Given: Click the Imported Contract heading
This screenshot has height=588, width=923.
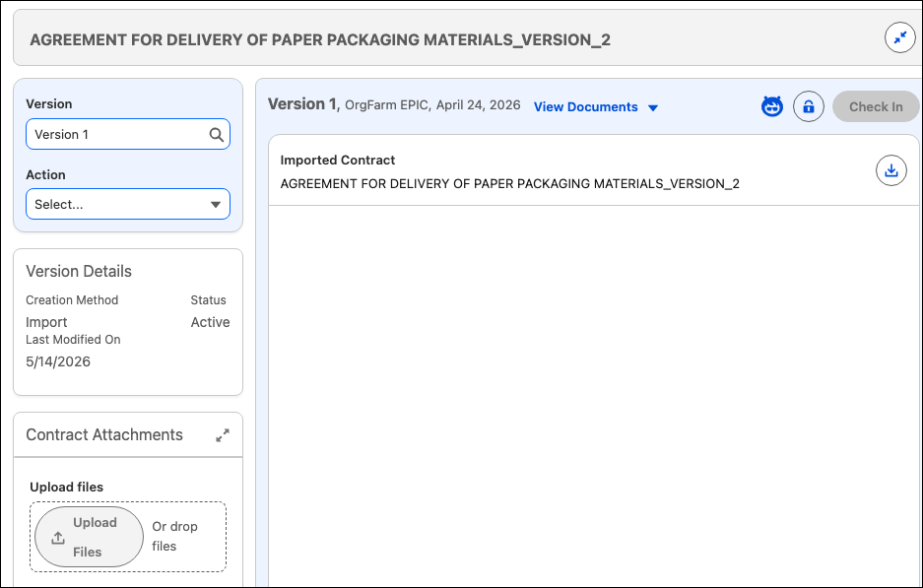Looking at the screenshot, I should tap(337, 161).
